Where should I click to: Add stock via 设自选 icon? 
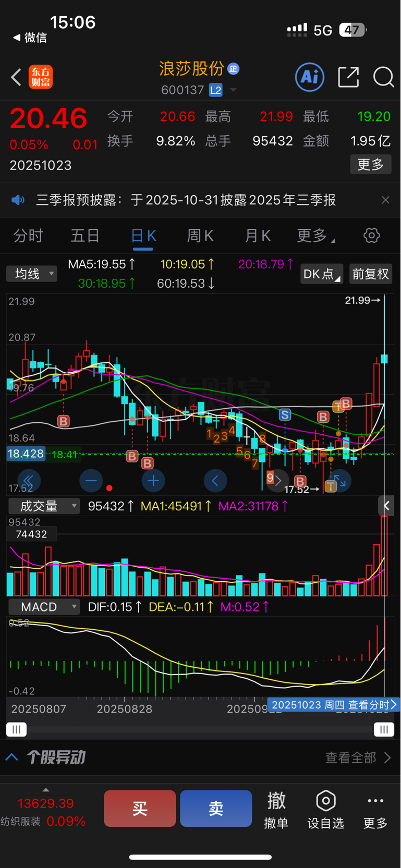pyautogui.click(x=326, y=810)
